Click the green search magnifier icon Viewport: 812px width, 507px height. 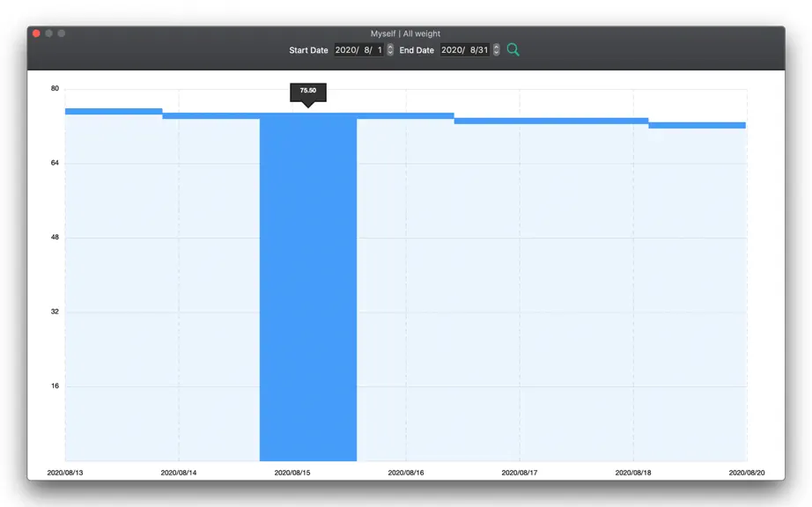(513, 49)
